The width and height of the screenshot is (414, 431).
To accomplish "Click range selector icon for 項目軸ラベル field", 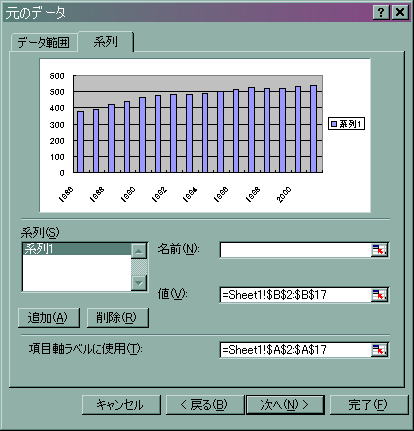I will 379,350.
